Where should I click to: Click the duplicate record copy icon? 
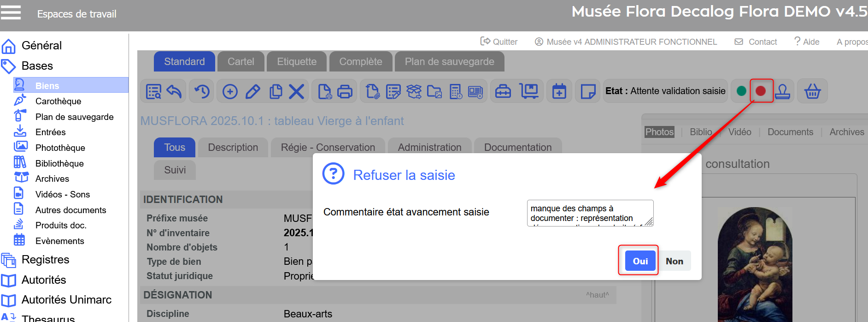click(x=276, y=91)
